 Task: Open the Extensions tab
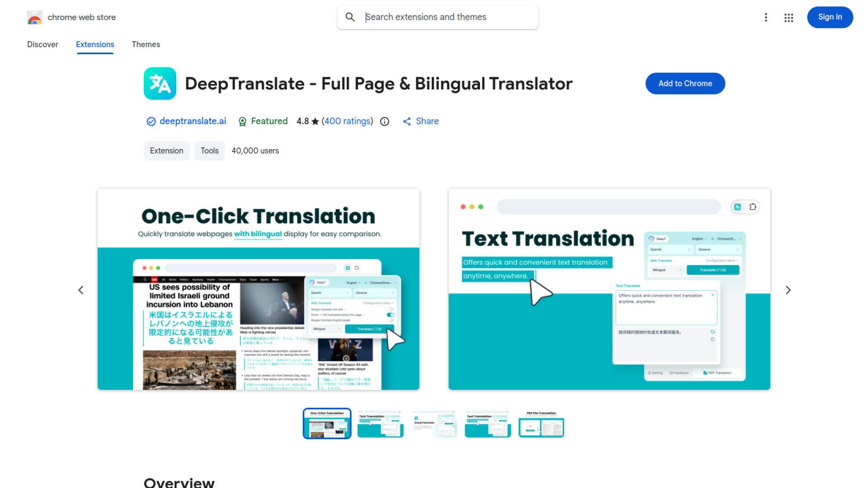point(95,44)
